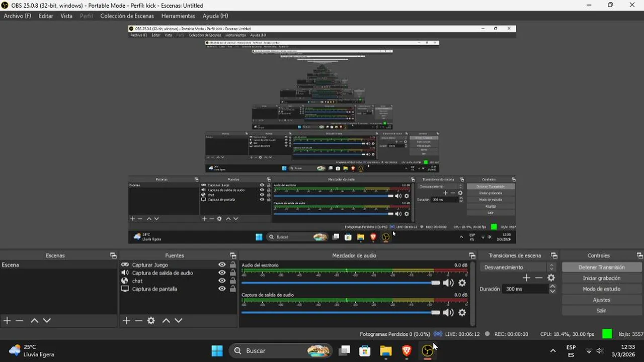Open Desvanecimiento transition dropdown
The image size is (644, 362).
(518, 267)
